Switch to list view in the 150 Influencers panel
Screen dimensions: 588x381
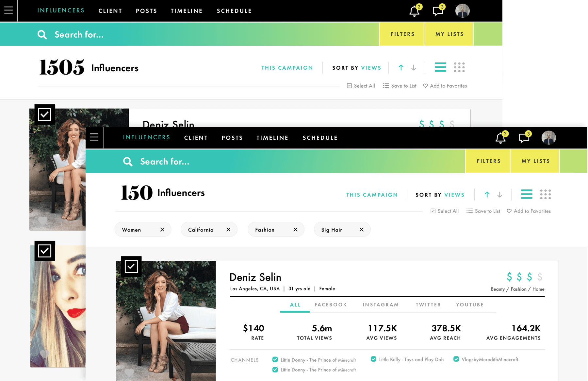526,194
